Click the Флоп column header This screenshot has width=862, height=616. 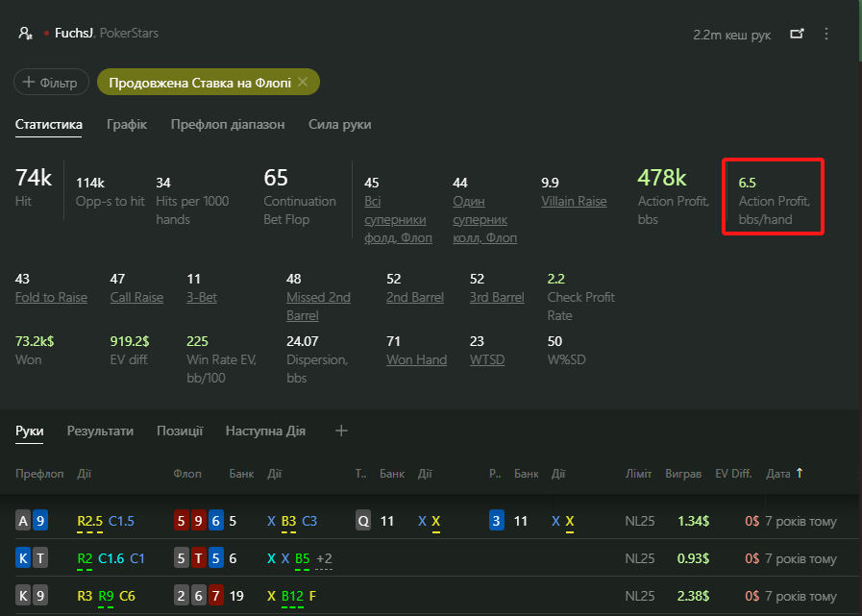pos(187,474)
